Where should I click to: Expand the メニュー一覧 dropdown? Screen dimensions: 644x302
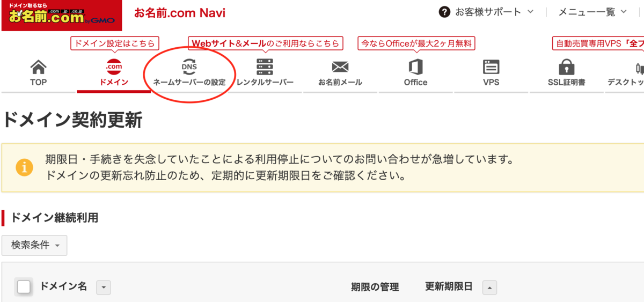coord(592,12)
